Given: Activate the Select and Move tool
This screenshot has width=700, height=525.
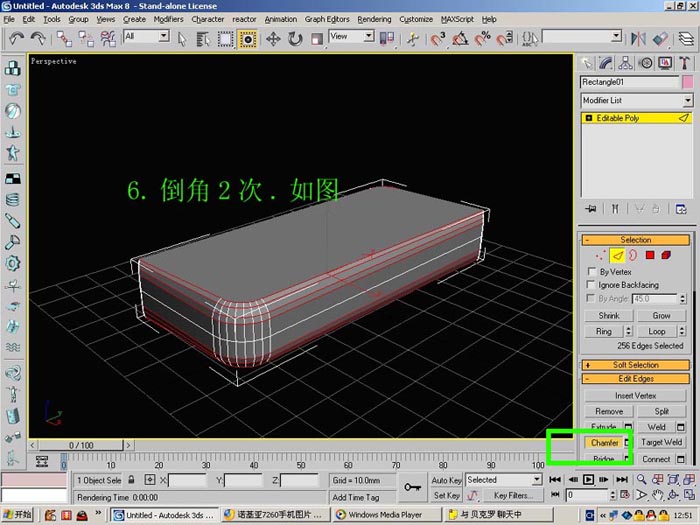Looking at the screenshot, I should coord(273,39).
